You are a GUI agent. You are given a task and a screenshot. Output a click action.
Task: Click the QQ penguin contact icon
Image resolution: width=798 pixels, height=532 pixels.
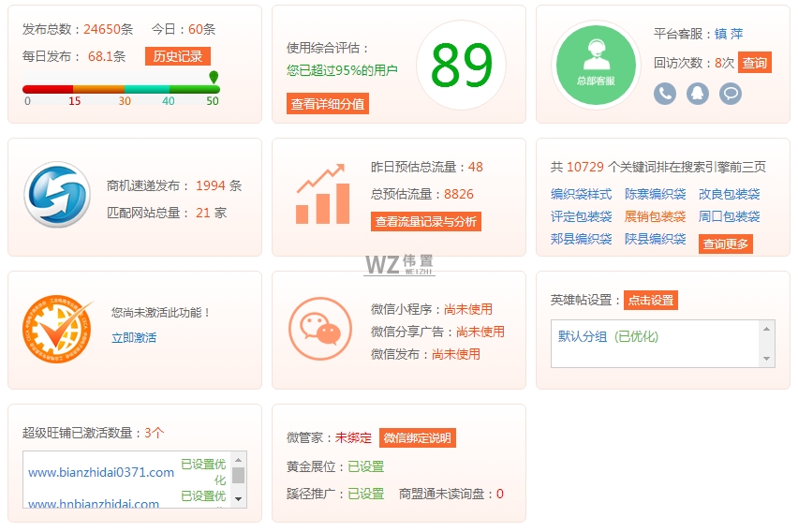click(x=697, y=94)
